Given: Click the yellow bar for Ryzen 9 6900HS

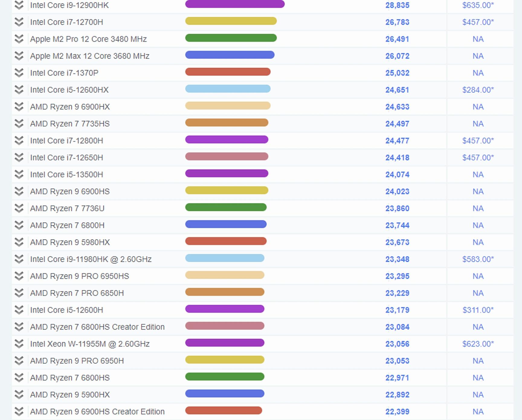Looking at the screenshot, I should point(227,190).
